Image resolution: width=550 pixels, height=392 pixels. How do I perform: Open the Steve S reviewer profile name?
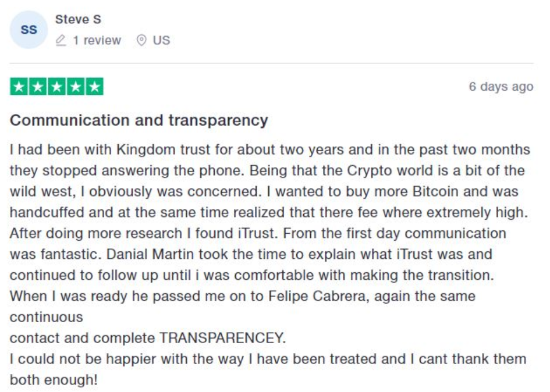point(78,19)
